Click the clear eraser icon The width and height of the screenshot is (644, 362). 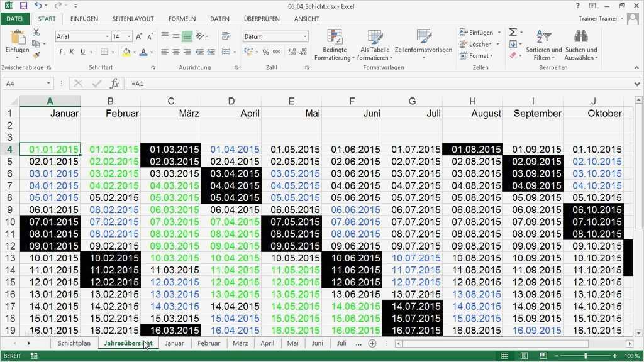pos(513,55)
